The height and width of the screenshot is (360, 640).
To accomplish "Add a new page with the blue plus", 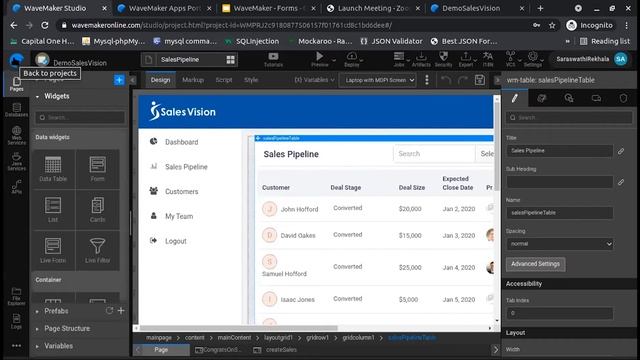I will pos(119,80).
